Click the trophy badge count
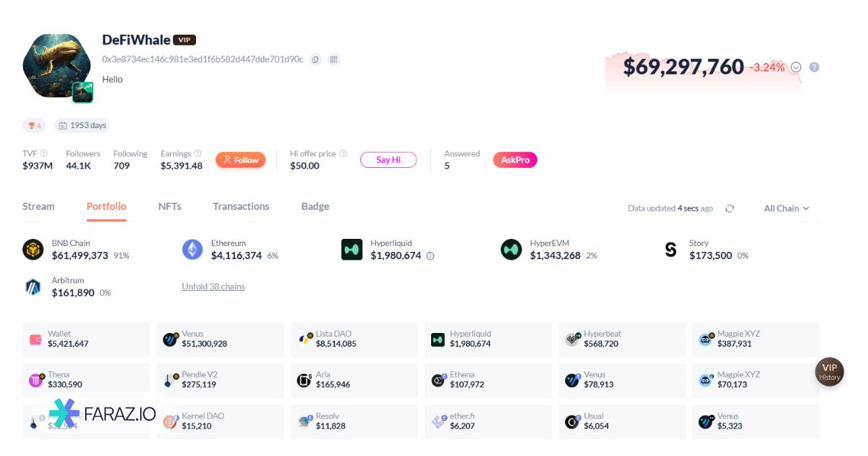868x456 pixels. point(34,125)
